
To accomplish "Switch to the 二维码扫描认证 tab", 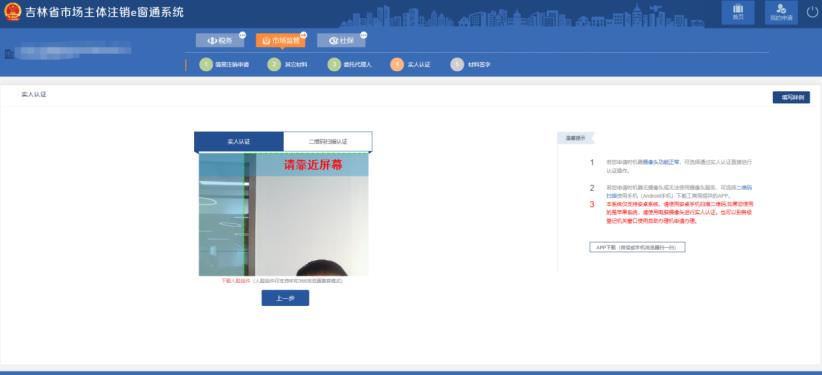I will click(328, 142).
